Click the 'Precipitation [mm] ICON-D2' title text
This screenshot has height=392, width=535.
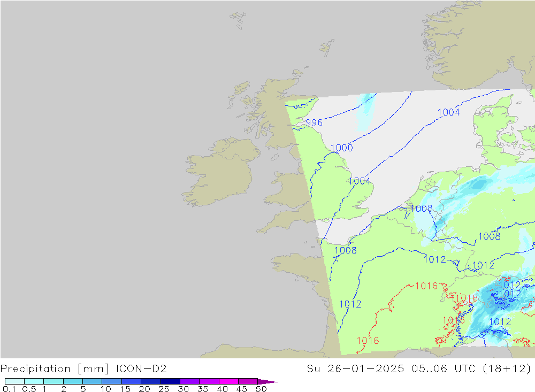click(83, 369)
